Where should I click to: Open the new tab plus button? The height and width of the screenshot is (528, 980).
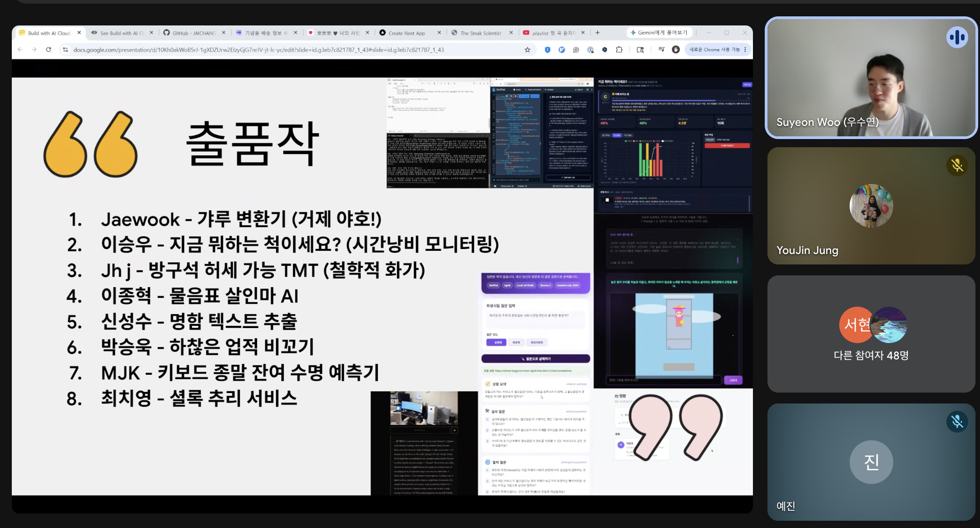click(x=598, y=33)
